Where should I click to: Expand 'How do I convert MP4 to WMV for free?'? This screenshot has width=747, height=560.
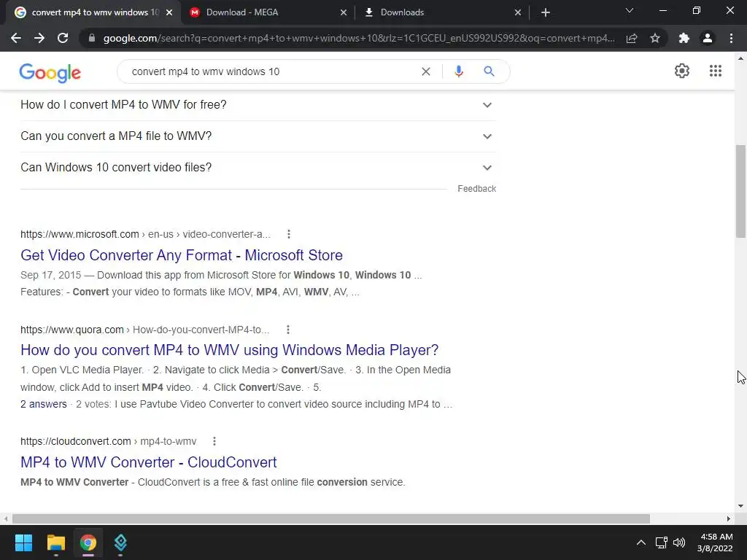258,105
